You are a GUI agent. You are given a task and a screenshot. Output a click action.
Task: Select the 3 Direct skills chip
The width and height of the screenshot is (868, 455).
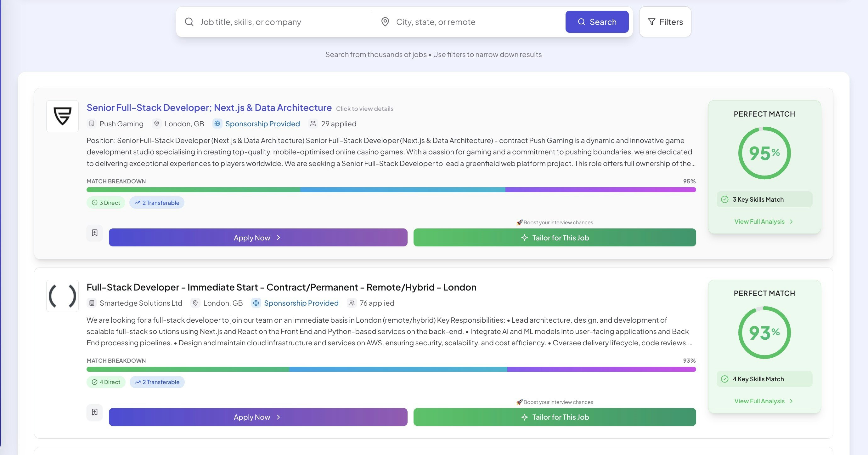click(106, 203)
